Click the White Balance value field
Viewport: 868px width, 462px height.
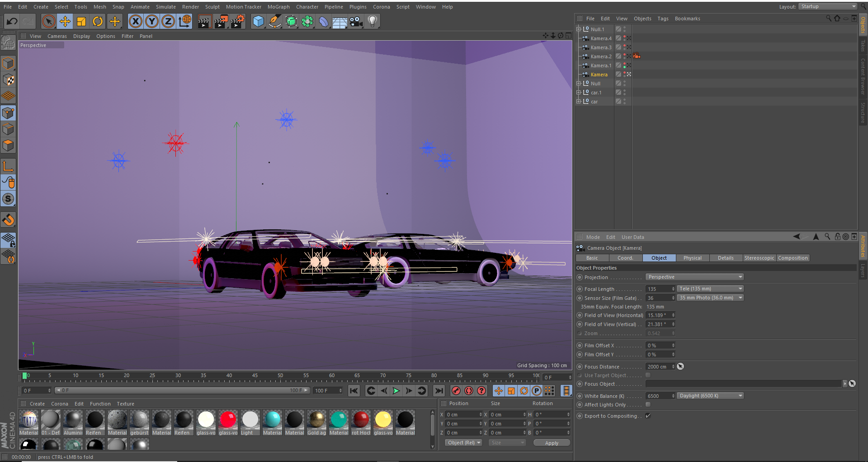click(x=658, y=396)
